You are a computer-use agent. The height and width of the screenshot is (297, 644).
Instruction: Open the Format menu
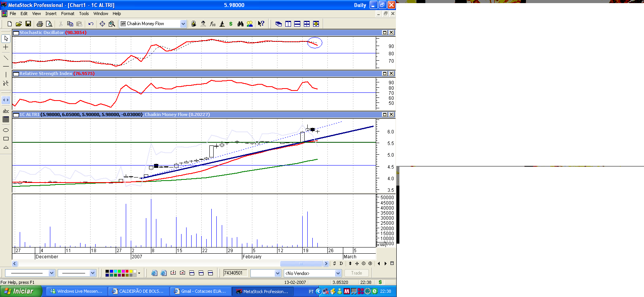(x=68, y=14)
